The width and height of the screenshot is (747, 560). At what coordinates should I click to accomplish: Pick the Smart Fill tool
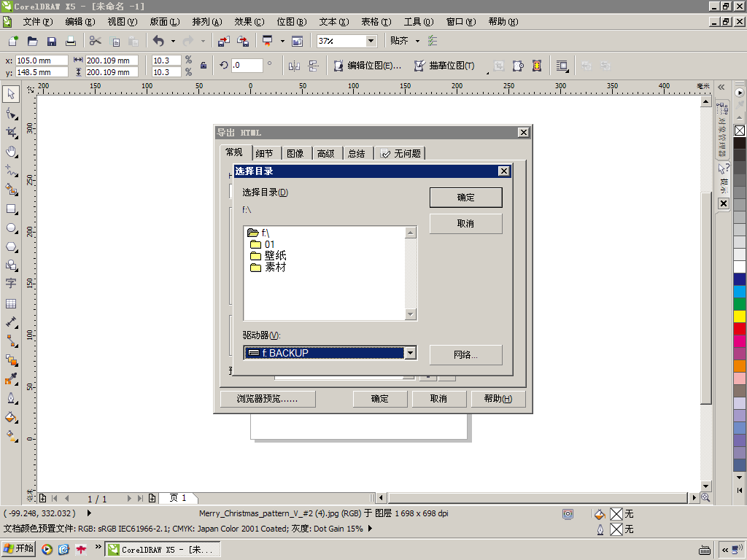[11, 190]
